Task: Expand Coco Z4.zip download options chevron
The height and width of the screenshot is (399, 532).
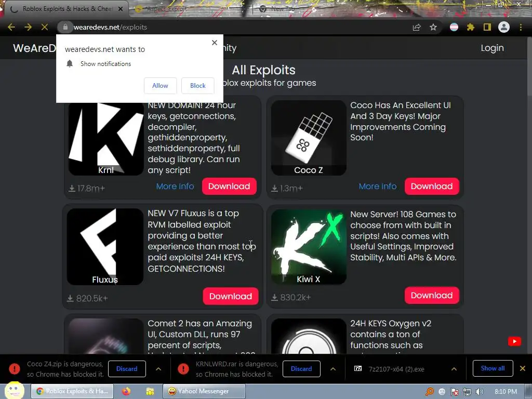Action: click(158, 369)
